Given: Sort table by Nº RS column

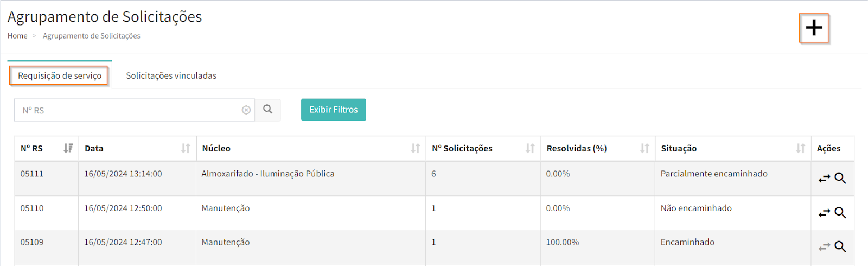Looking at the screenshot, I should (x=68, y=148).
